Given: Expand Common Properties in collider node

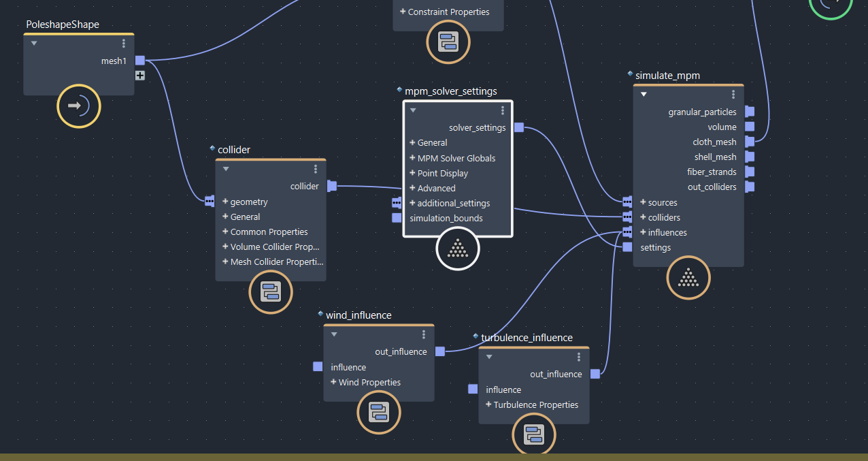Looking at the screenshot, I should coord(226,232).
